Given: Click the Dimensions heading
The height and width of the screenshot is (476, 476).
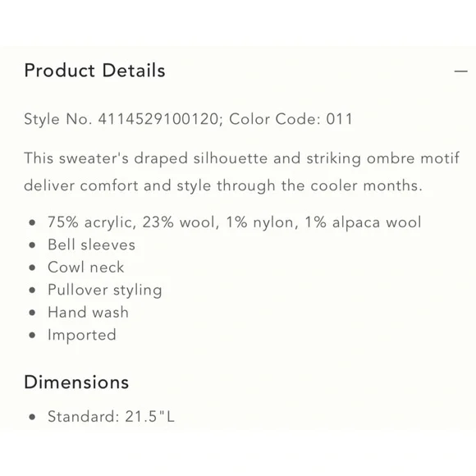Looking at the screenshot, I should pos(76,382).
